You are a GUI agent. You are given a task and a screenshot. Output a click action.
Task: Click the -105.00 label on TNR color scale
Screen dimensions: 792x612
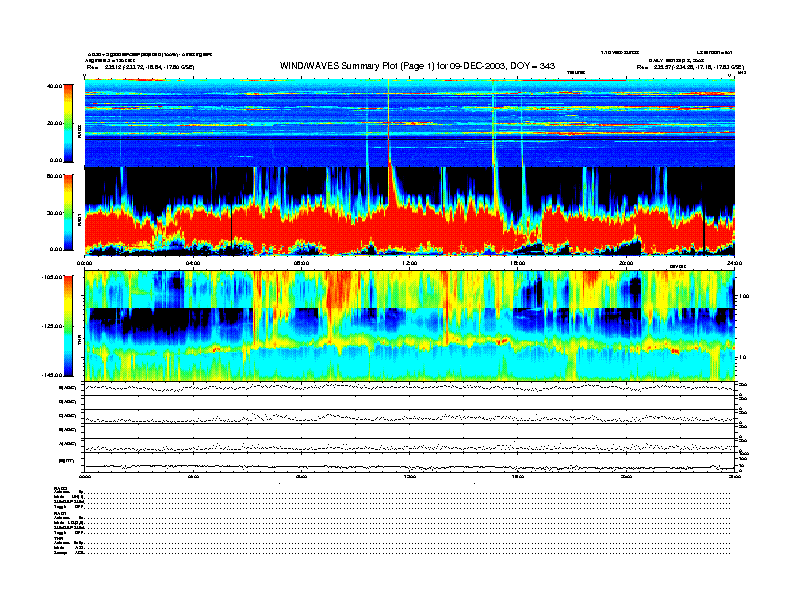click(53, 277)
